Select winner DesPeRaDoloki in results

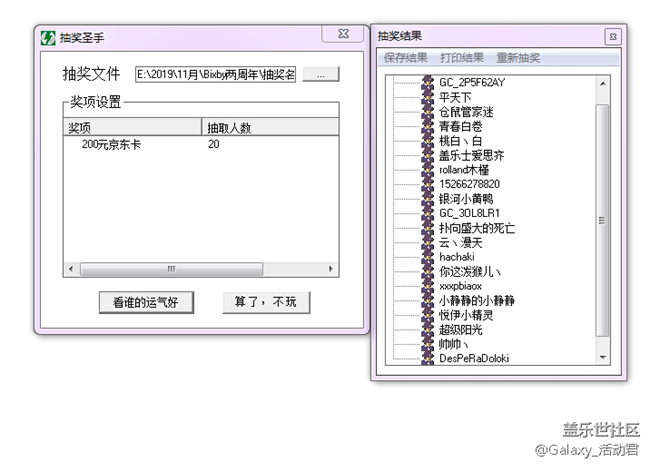[474, 358]
